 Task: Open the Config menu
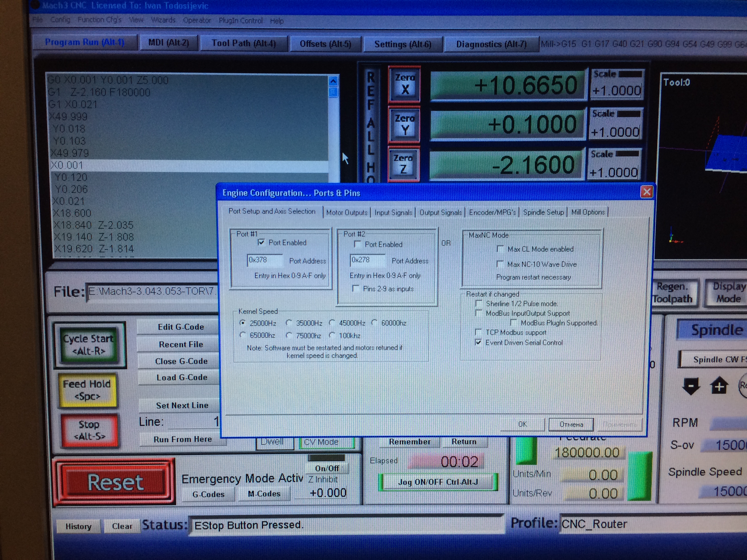[x=60, y=20]
